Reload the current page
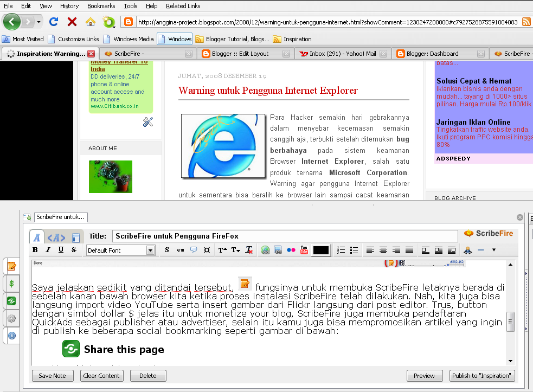The height and width of the screenshot is (392, 533). coord(54,22)
